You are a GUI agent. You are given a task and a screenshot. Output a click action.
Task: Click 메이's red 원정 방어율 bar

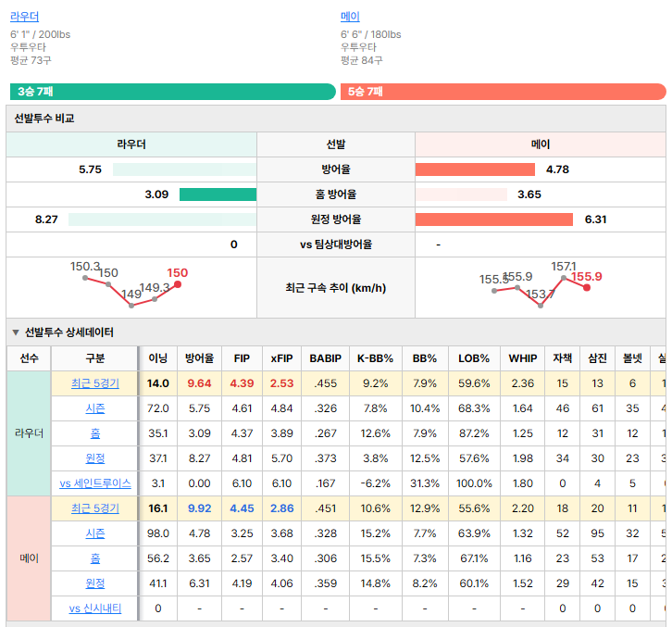tap(493, 219)
